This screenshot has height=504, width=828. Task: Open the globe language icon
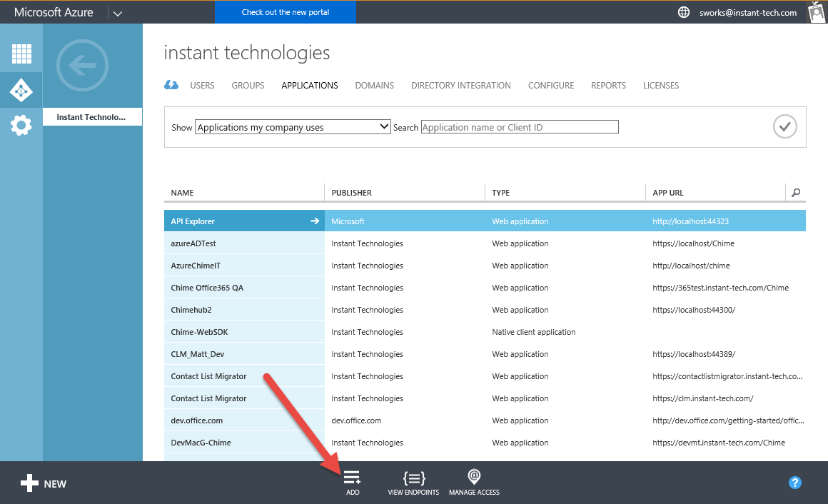click(683, 12)
